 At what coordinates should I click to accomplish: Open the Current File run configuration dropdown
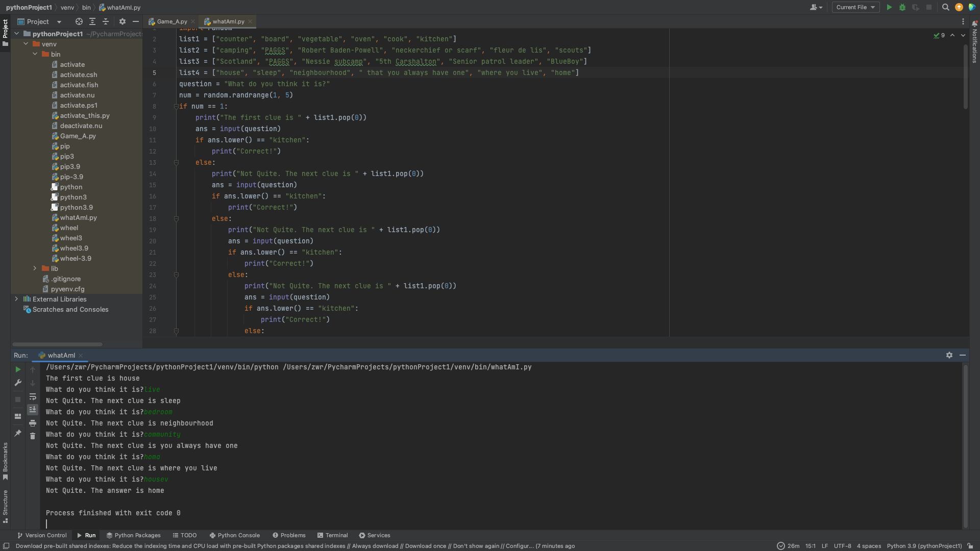click(855, 7)
